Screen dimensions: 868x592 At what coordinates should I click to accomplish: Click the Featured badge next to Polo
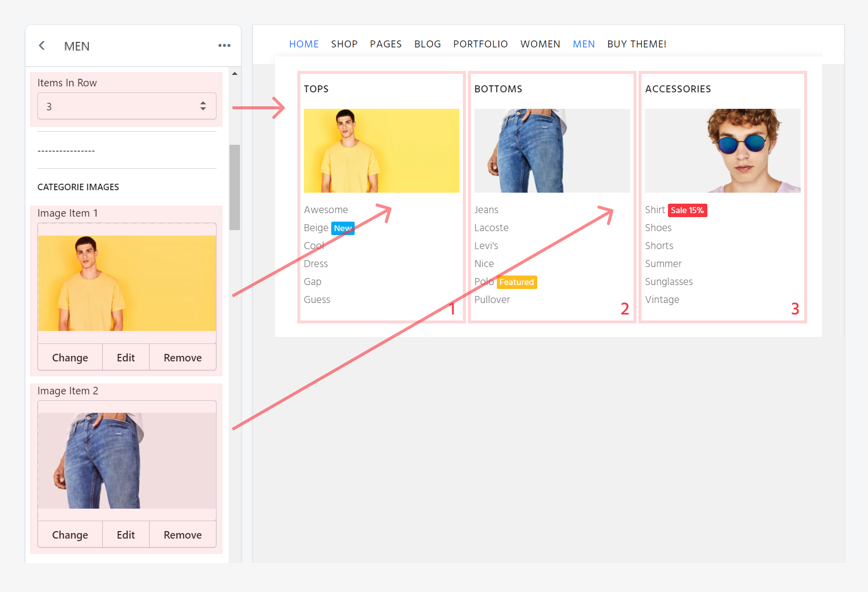tap(516, 282)
